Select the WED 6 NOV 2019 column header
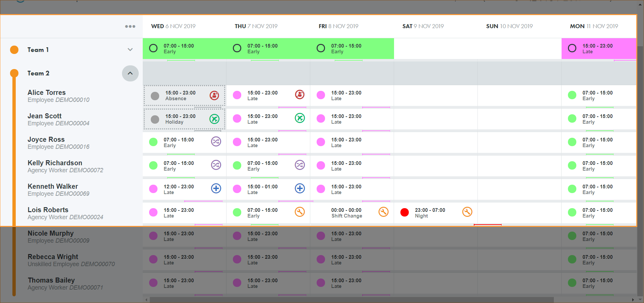This screenshot has height=303, width=644. click(x=173, y=26)
